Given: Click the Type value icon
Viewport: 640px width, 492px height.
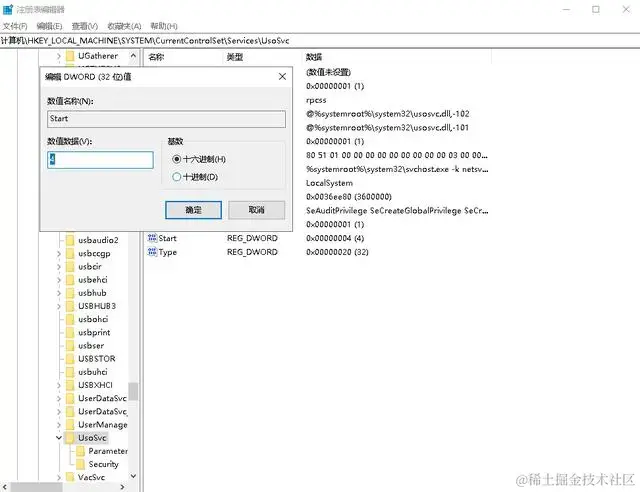Looking at the screenshot, I should tap(152, 252).
